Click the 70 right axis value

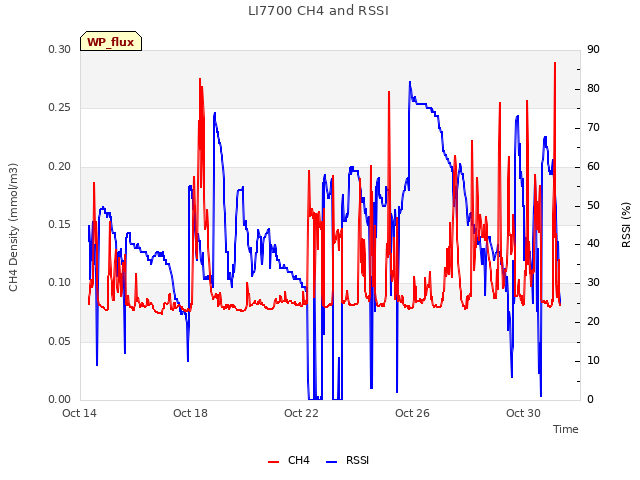pyautogui.click(x=593, y=128)
